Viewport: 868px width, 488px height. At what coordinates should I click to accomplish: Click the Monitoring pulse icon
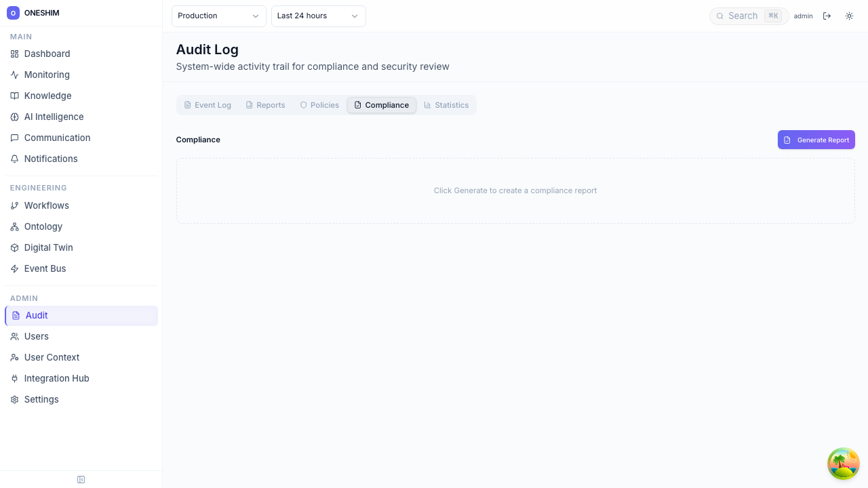[x=14, y=75]
